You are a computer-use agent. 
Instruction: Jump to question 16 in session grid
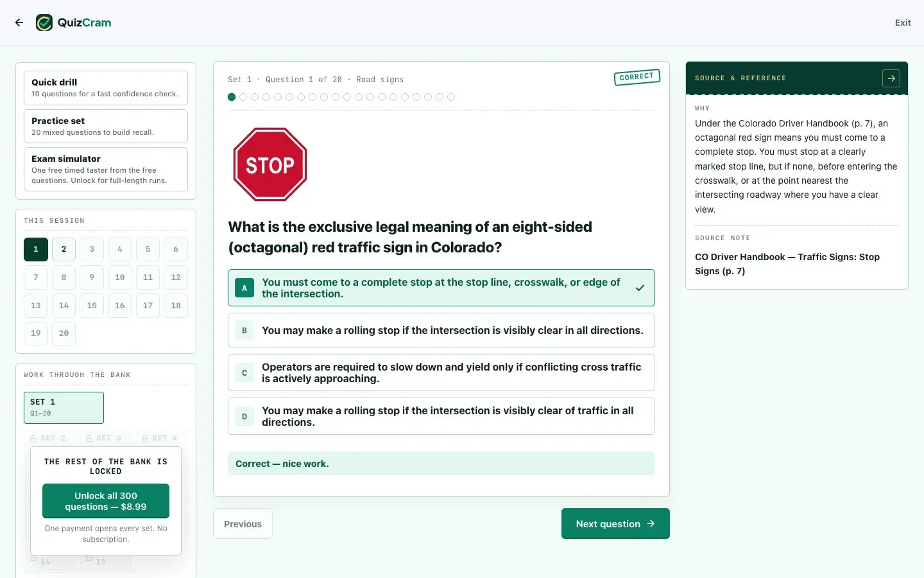click(120, 306)
